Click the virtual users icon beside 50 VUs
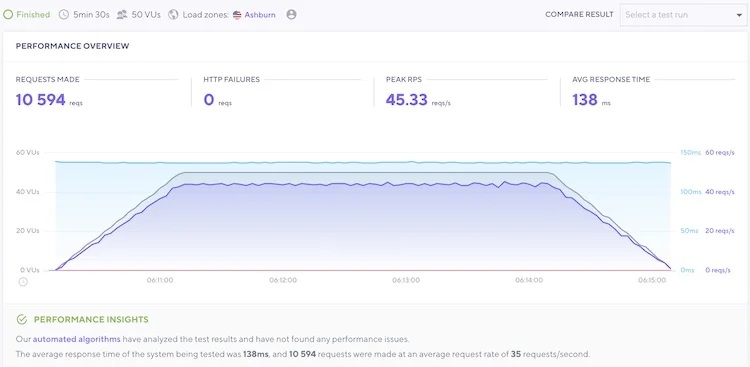Image resolution: width=750 pixels, height=367 pixels. click(122, 14)
